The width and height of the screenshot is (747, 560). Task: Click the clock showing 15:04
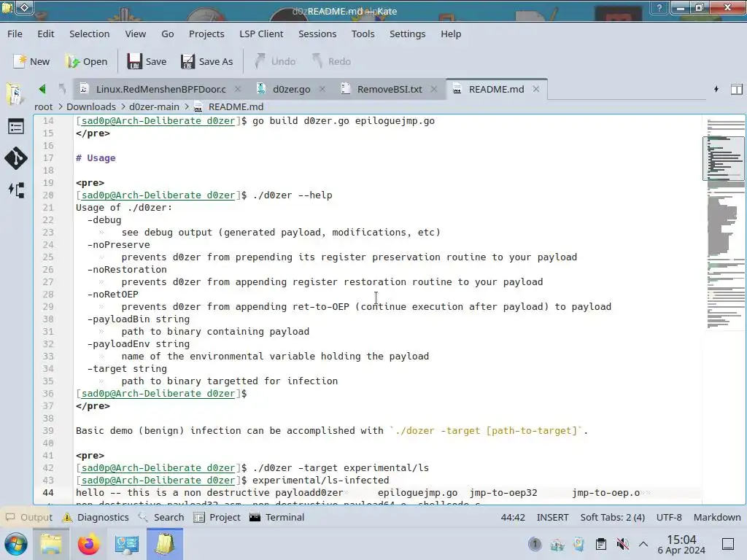coord(681,544)
